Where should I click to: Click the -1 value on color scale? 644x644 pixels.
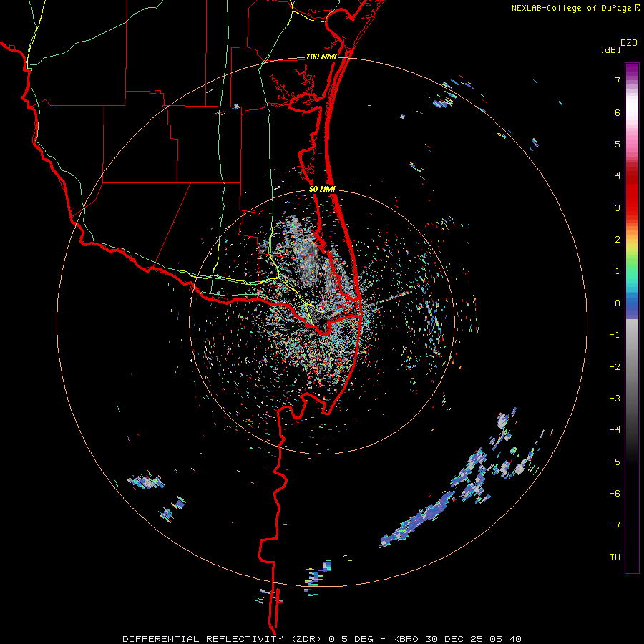[615, 335]
